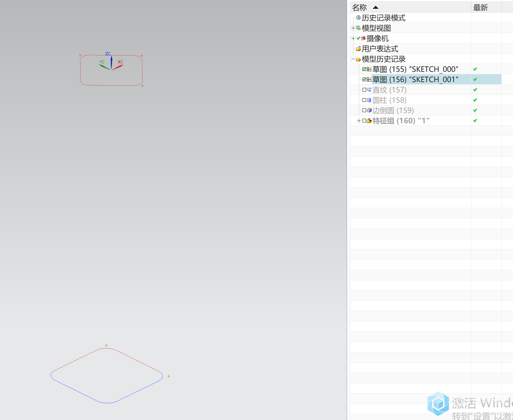The image size is (513, 420).
Task: Click the 历史记录模式 clock icon
Action: [359, 18]
